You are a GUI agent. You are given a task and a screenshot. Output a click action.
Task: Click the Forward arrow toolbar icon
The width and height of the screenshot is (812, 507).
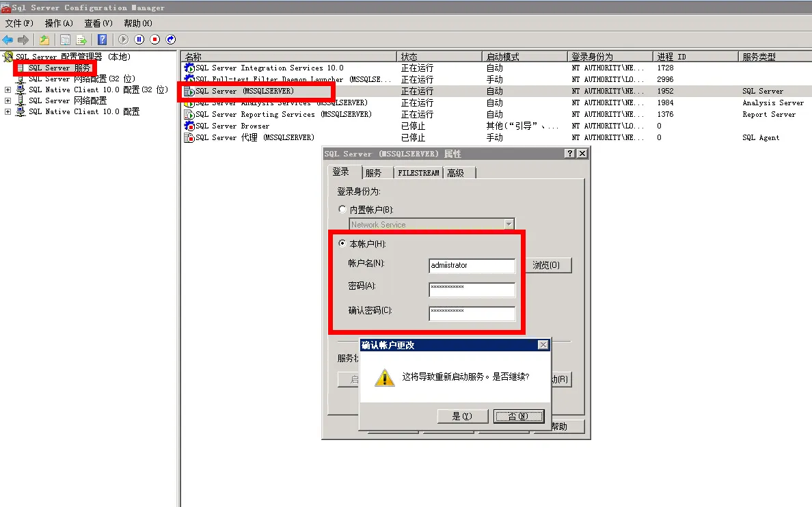[x=23, y=40]
